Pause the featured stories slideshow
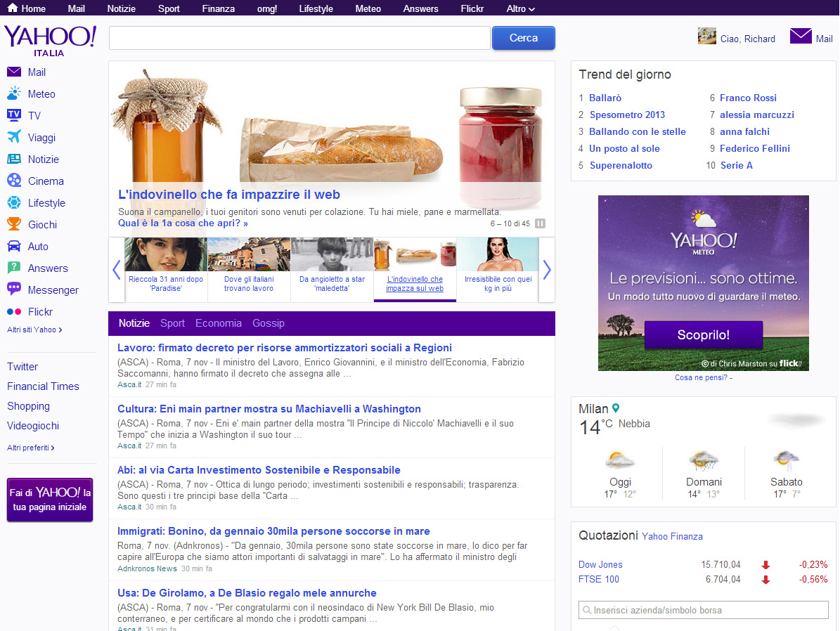Screen dimensions: 840x631 540,224
